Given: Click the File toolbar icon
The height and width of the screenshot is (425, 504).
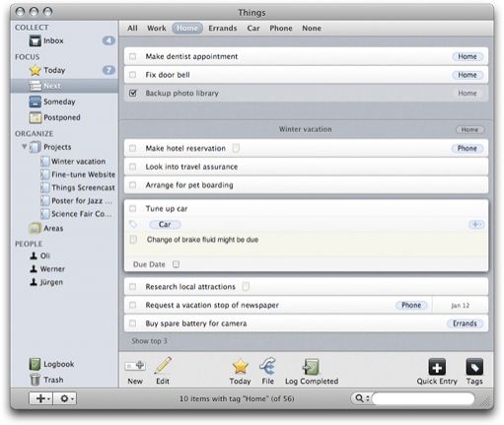Looking at the screenshot, I should (267, 366).
